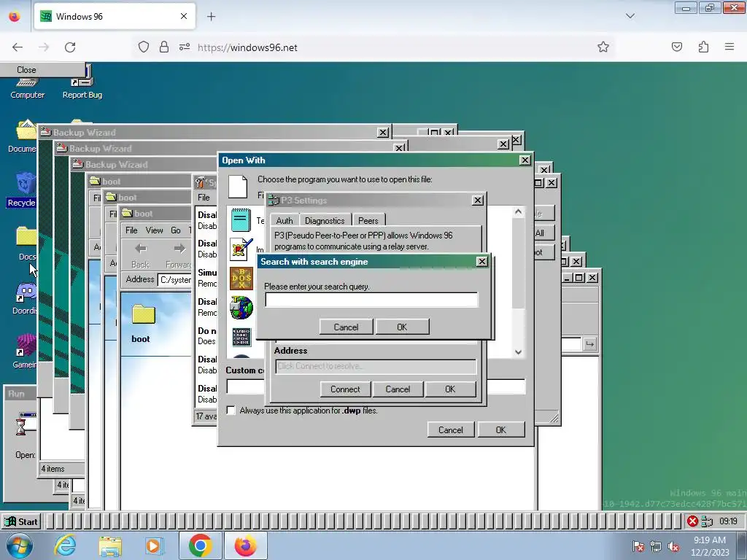The width and height of the screenshot is (747, 560).
Task: Open File Explorer from the Windows taskbar
Action: tap(110, 545)
